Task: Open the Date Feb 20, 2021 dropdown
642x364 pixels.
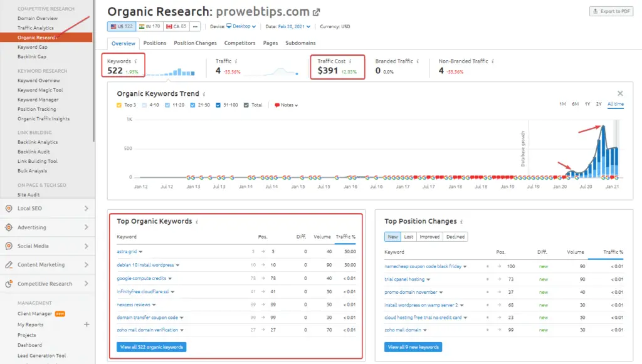Action: (x=294, y=26)
